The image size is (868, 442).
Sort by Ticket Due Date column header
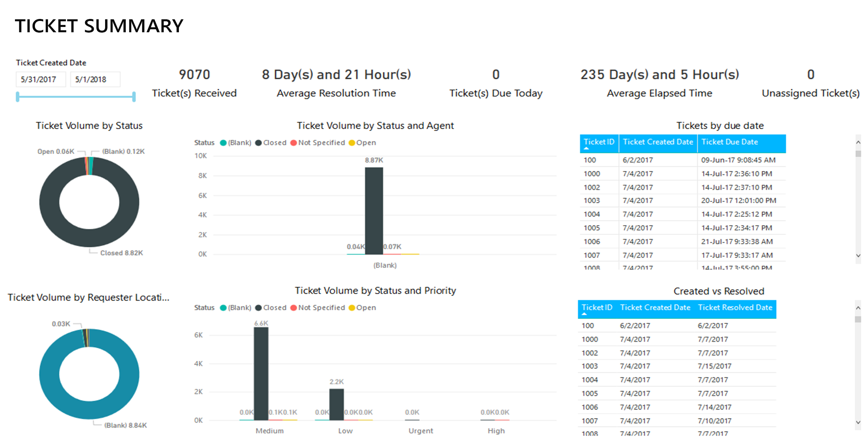[x=730, y=142]
